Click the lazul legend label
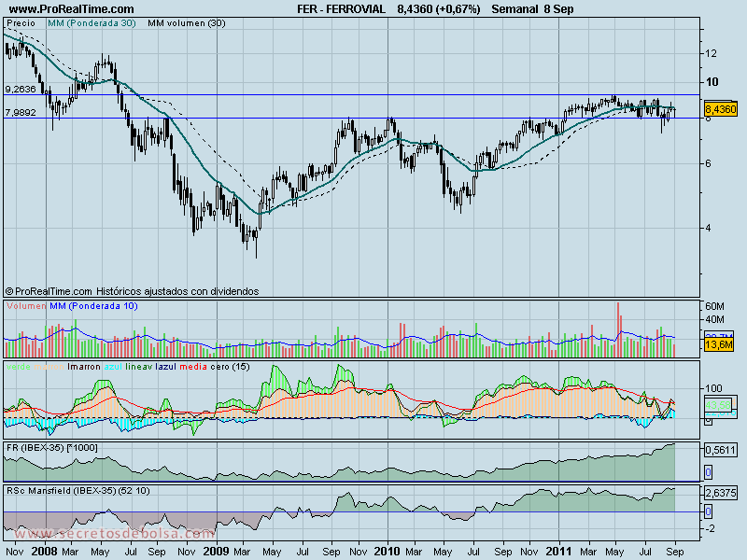This screenshot has width=747, height=560. [166, 367]
